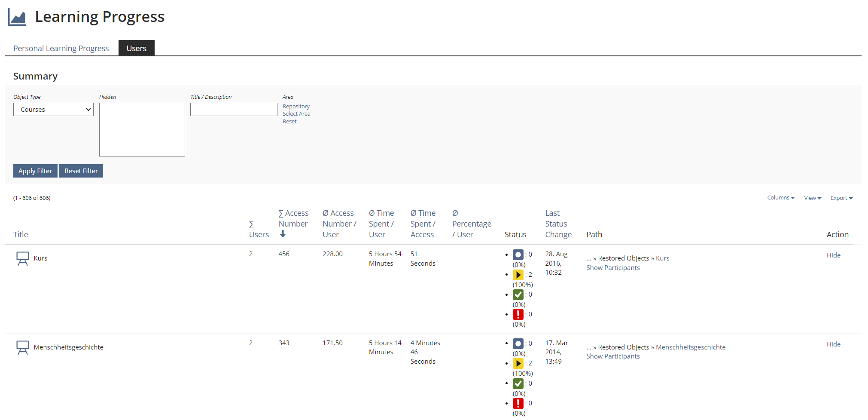This screenshot has width=868, height=420.
Task: Click the green completed status icon for Kurs
Action: click(x=518, y=294)
